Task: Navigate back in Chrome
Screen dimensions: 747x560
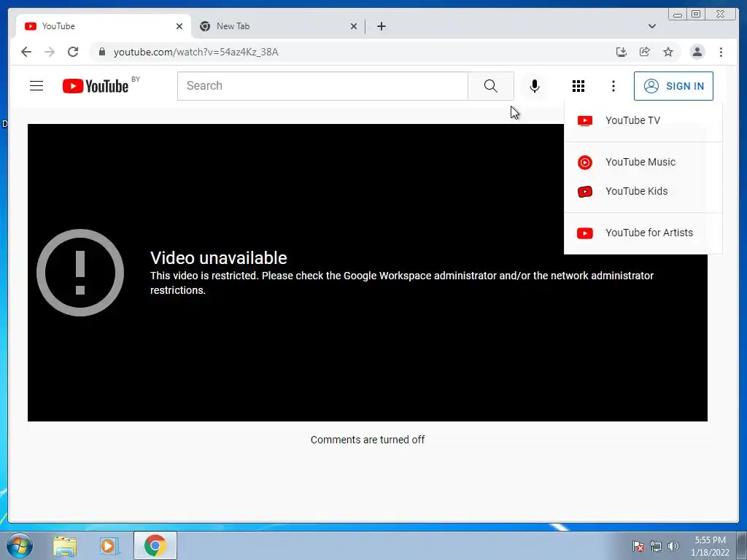Action: coord(26,52)
